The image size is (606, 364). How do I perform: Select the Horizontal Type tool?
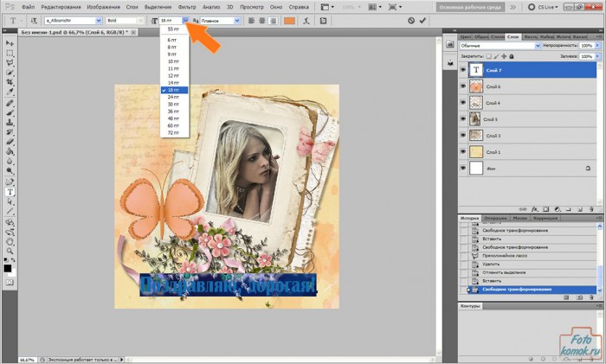10,192
